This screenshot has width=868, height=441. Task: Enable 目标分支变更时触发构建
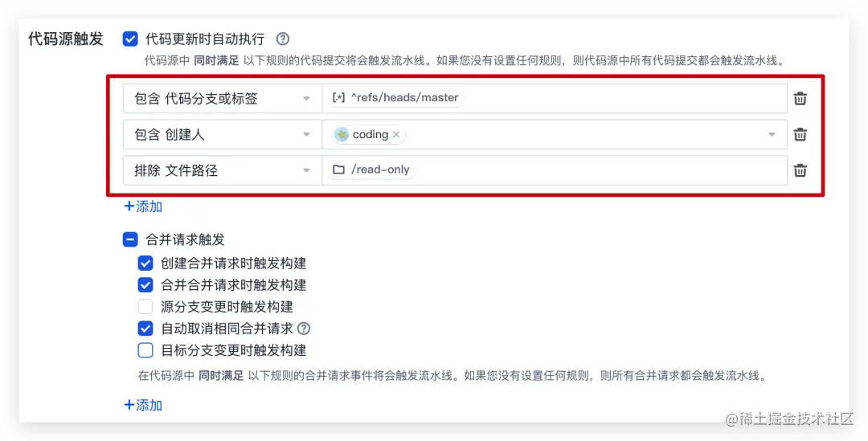point(145,350)
